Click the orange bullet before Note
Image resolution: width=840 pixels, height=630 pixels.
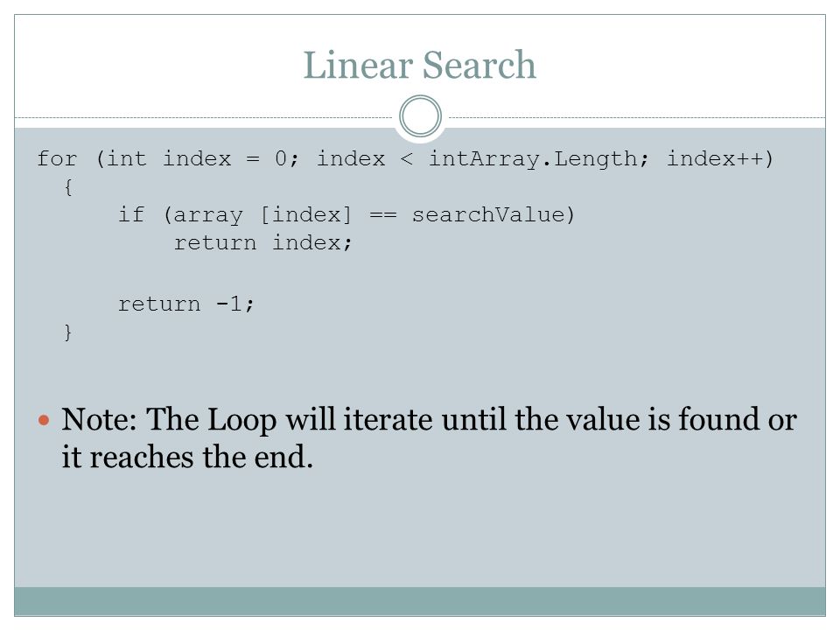coord(44,420)
